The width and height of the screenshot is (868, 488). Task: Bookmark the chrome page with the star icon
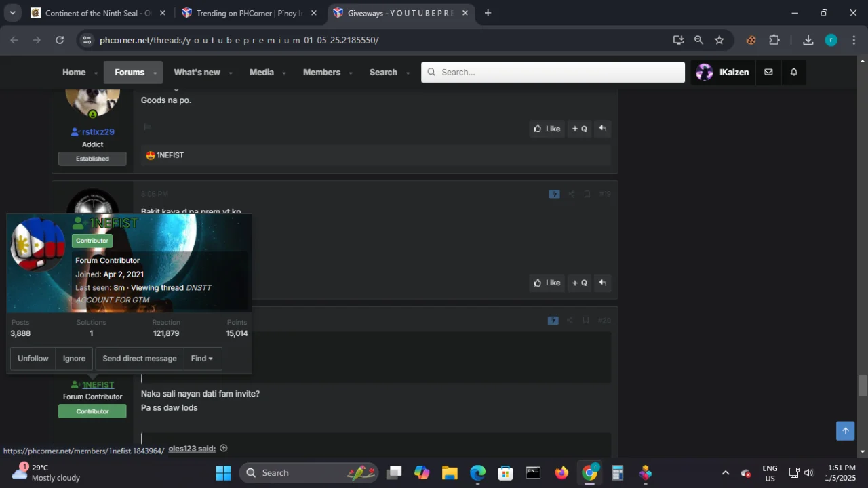[x=719, y=40]
